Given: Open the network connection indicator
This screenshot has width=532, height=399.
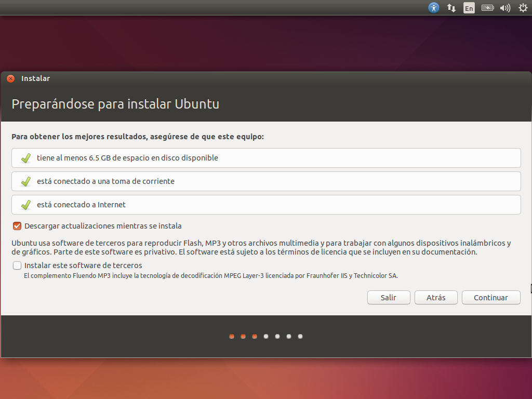Looking at the screenshot, I should pos(451,8).
